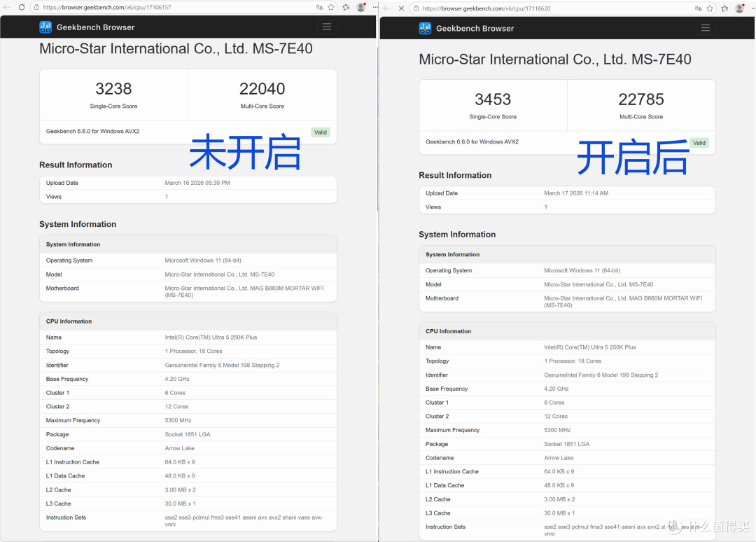Click the translate icon in the right address bar

pyautogui.click(x=698, y=8)
